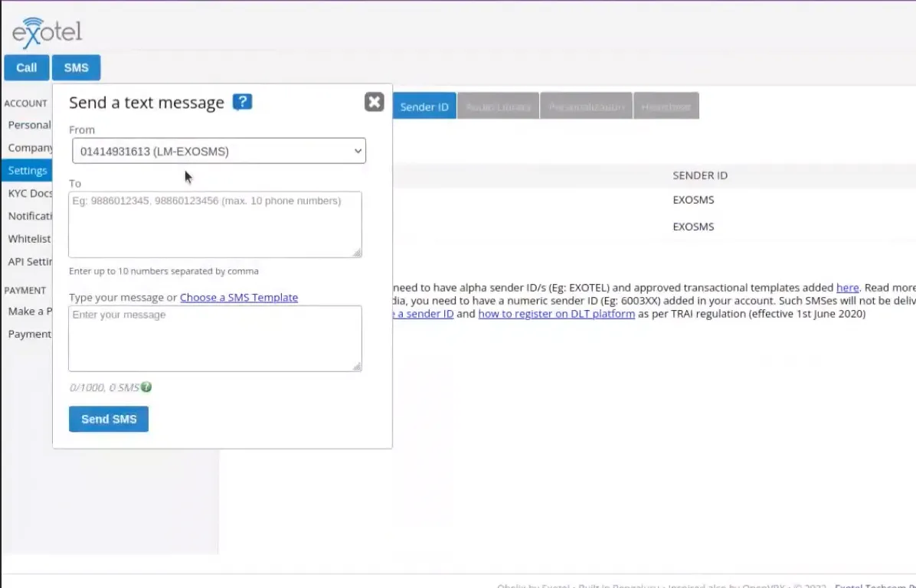
Task: Switch to the Audio Library tab
Action: pos(499,107)
